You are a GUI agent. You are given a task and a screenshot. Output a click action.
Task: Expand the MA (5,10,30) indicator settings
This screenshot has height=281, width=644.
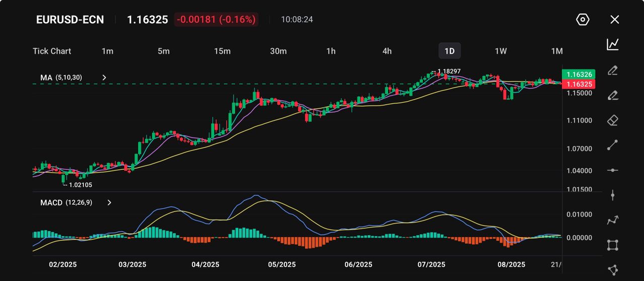[104, 78]
